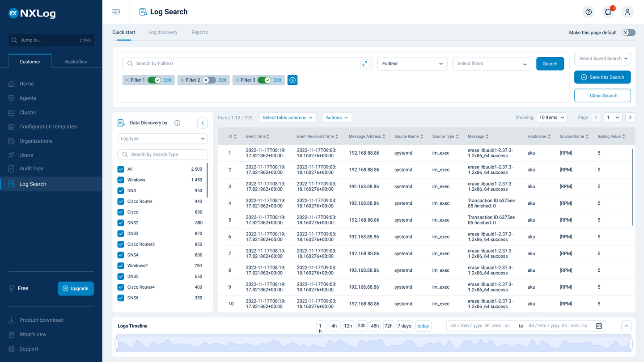The height and width of the screenshot is (362, 644).
Task: Click the Clean Search button
Action: [x=602, y=96]
